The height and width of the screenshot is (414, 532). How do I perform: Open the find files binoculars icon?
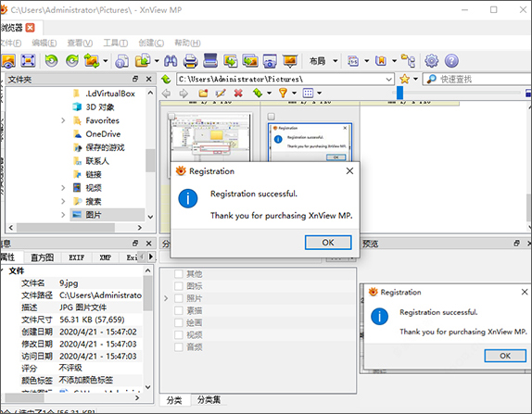point(171,61)
